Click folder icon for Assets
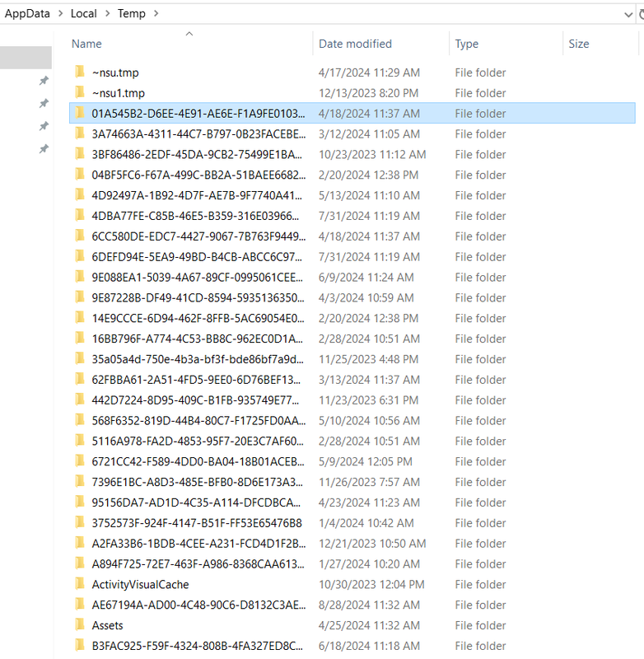644x659 pixels. (x=80, y=625)
